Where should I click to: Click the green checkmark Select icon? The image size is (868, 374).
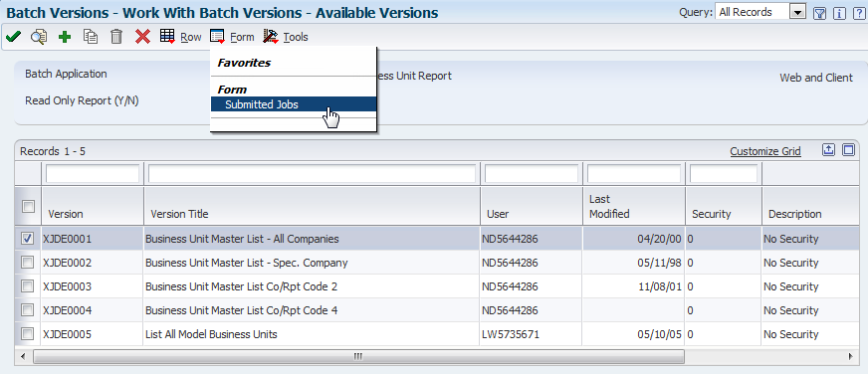tap(13, 37)
